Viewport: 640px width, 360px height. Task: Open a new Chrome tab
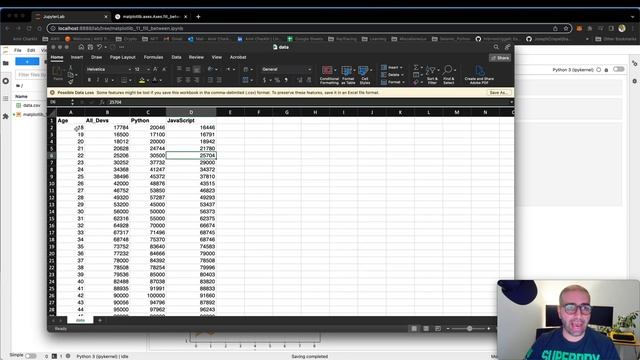click(198, 17)
